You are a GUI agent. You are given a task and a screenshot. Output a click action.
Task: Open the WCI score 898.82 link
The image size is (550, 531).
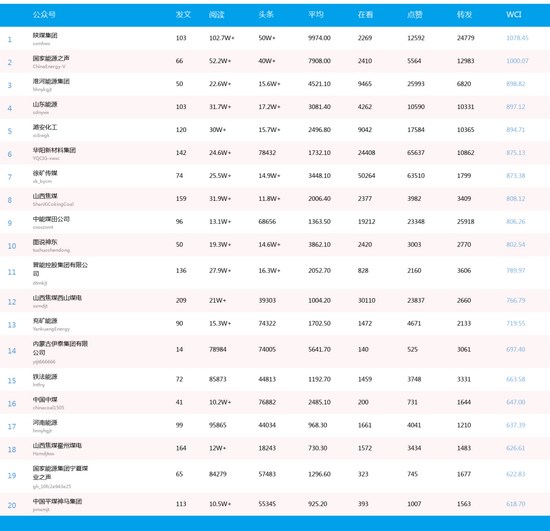pos(516,84)
